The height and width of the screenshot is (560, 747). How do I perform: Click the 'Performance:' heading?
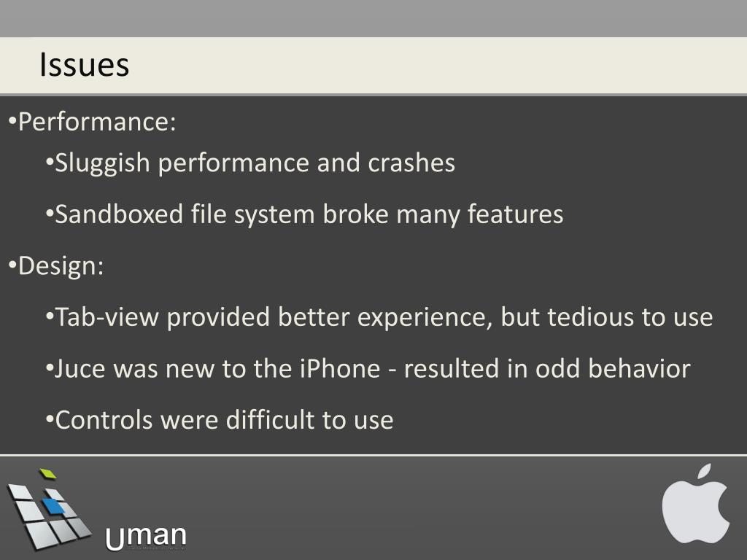97,122
